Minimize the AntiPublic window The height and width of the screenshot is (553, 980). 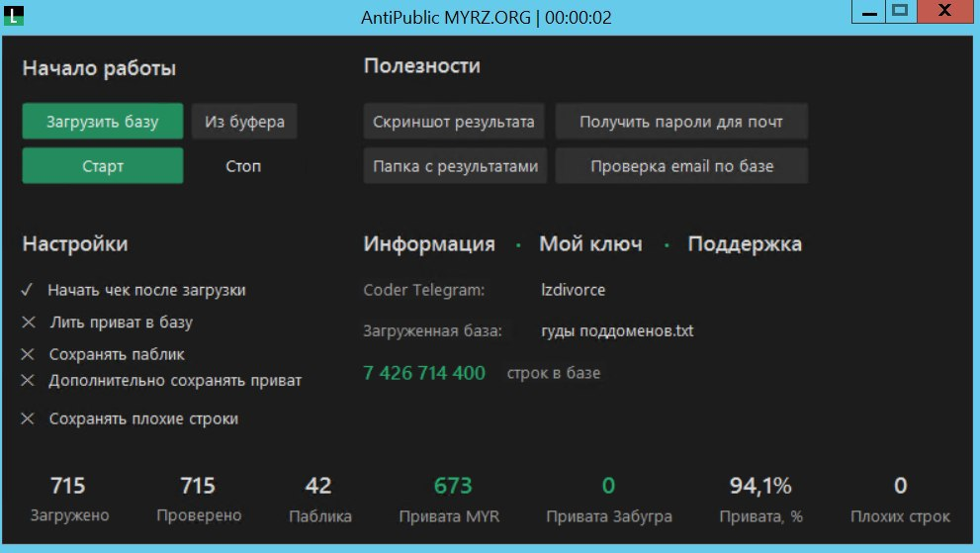(869, 11)
